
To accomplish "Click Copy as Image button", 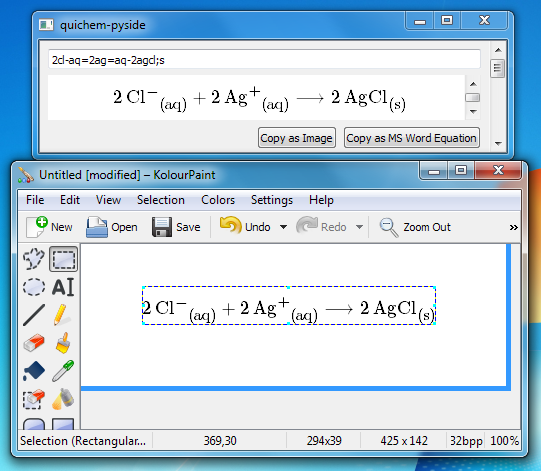I will click(x=297, y=138).
